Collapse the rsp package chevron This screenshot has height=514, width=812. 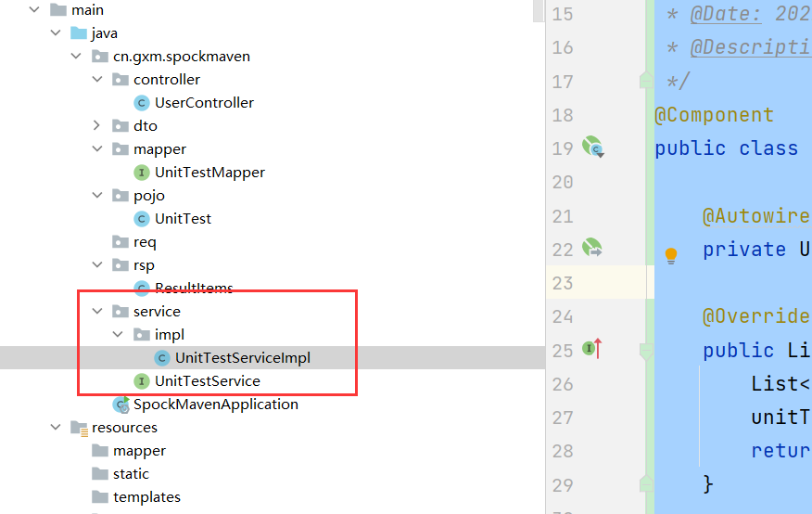pos(96,264)
